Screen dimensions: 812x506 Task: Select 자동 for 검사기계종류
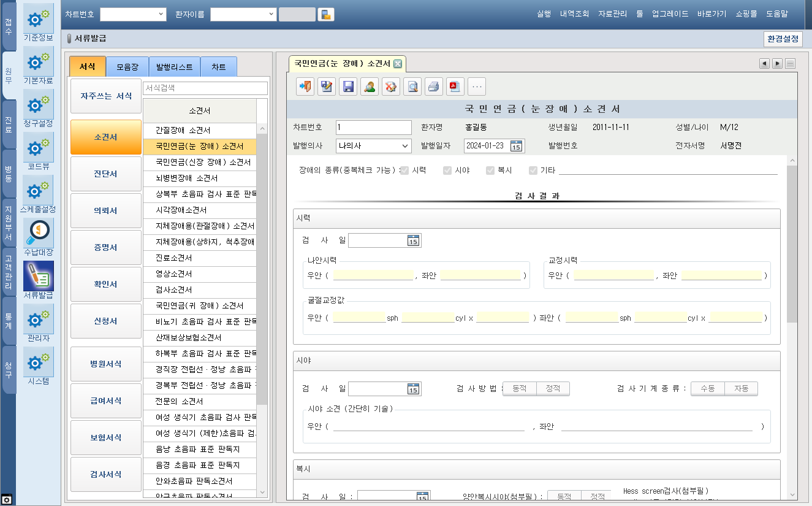[x=741, y=389]
